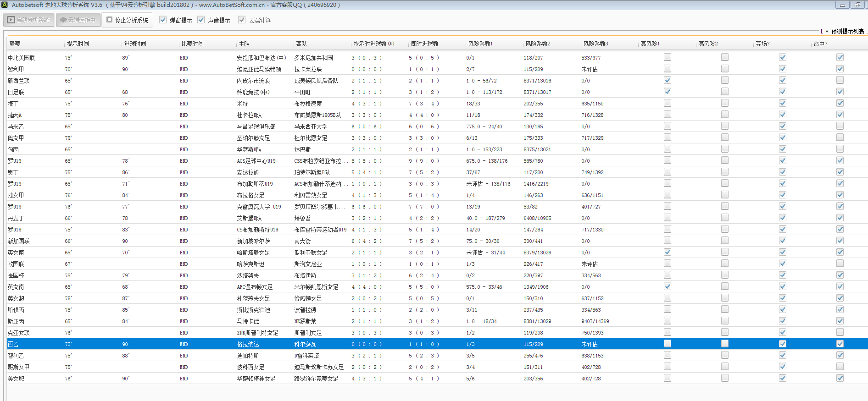Click the 即时进球数 column header
The image size is (868, 401).
[424, 44]
